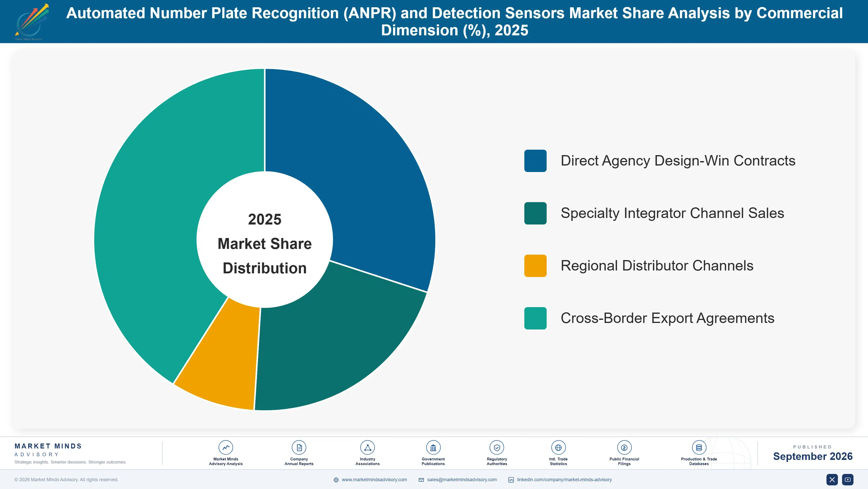
Task: Click the copyright notice text in footer
Action: (66, 480)
